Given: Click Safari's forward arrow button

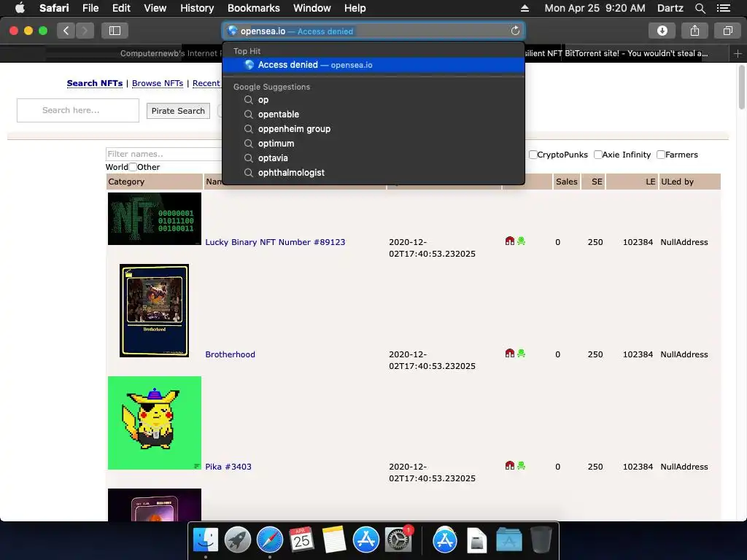Looking at the screenshot, I should pyautogui.click(x=85, y=31).
